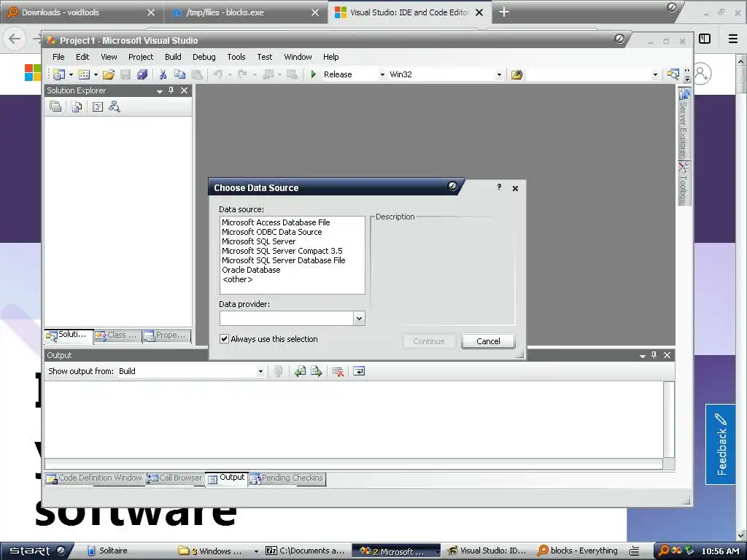Click the View Code icon in Solution Explorer

tap(98, 106)
